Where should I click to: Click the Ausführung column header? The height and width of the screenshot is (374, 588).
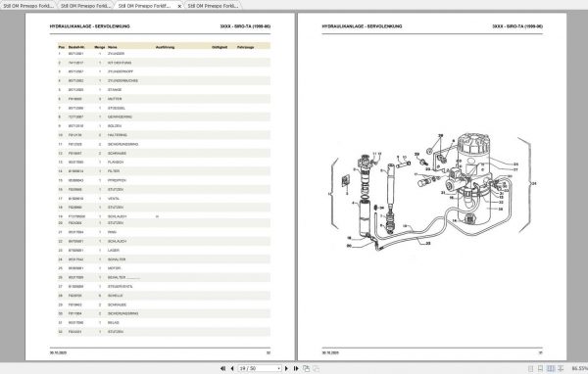(165, 47)
